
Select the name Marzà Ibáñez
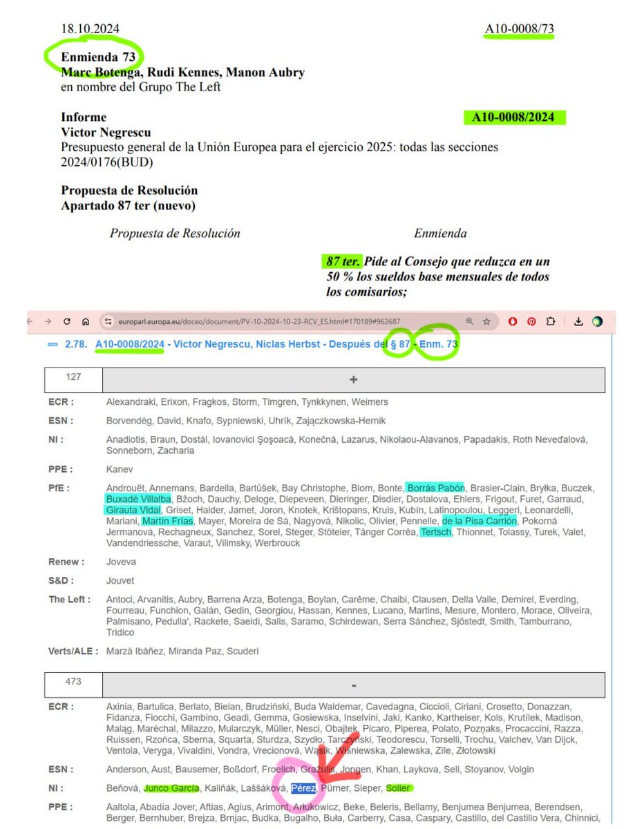pyautogui.click(x=136, y=651)
